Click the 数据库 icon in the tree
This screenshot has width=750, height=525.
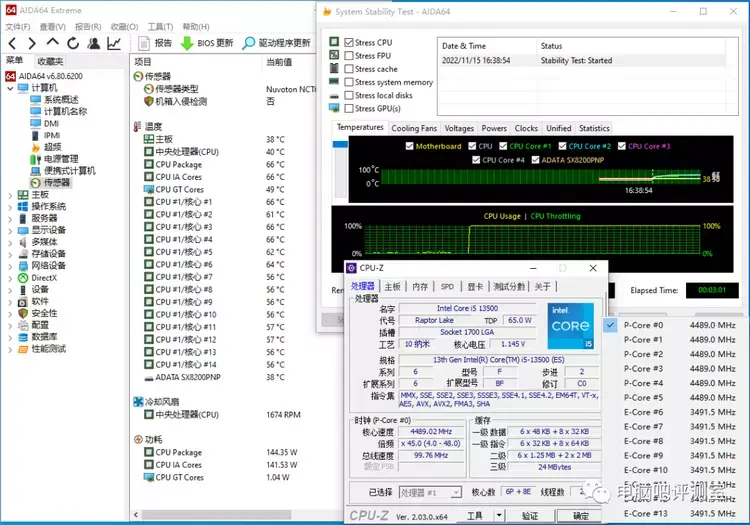tap(23, 337)
